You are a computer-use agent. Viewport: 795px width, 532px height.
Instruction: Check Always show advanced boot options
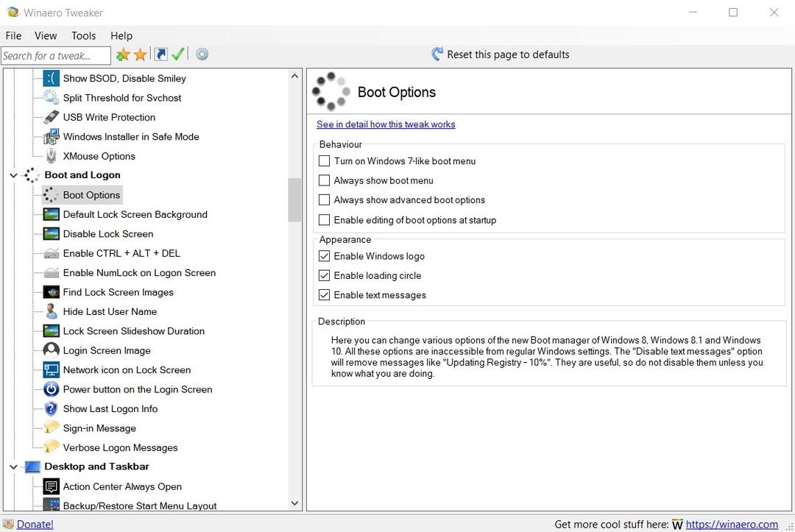(x=324, y=200)
